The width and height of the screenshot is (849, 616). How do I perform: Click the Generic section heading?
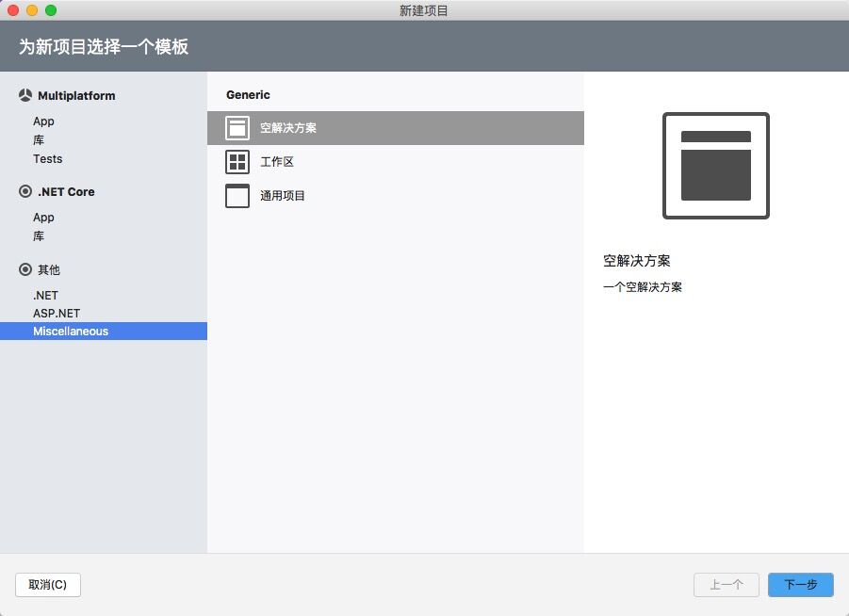[x=248, y=95]
